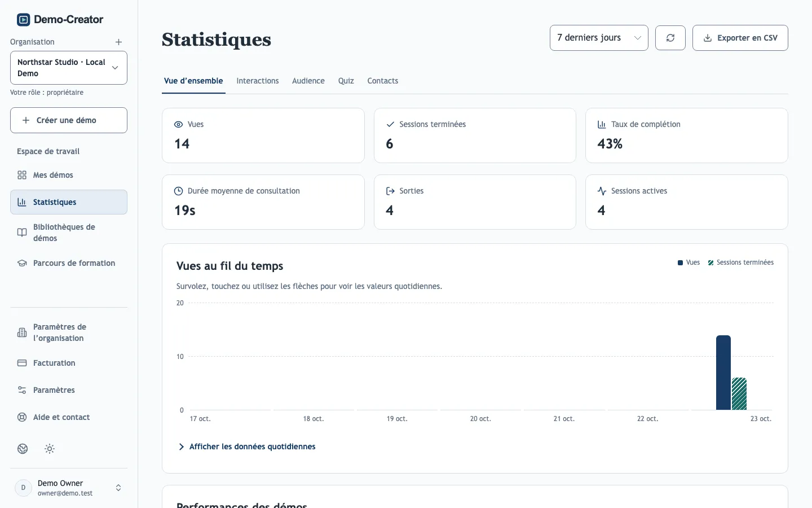812x508 pixels.
Task: Click the average duration value "19s"
Action: coord(185,211)
